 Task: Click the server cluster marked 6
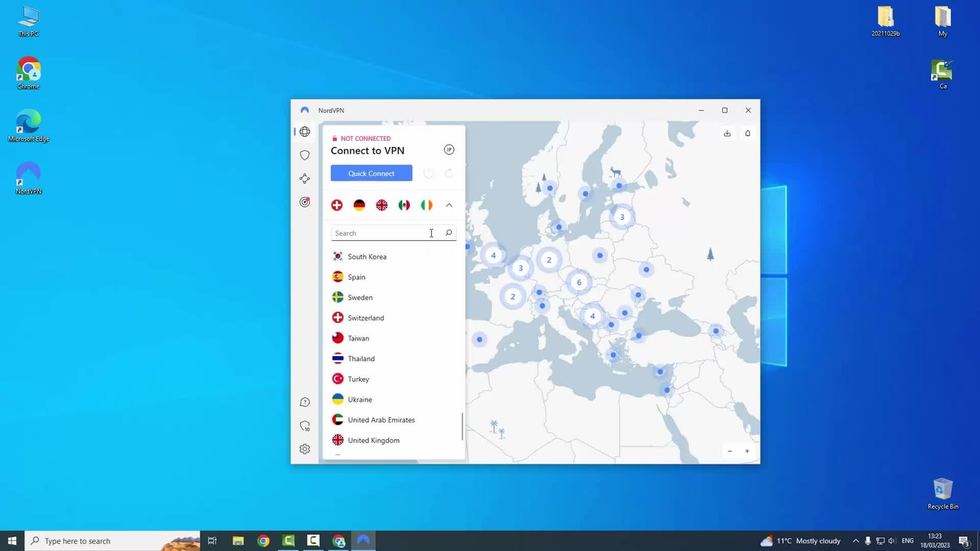[x=579, y=282]
